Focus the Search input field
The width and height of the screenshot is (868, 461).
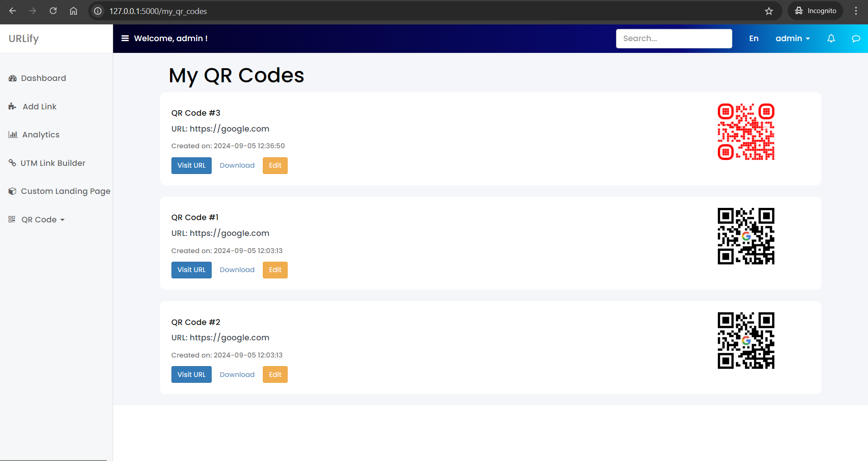click(x=674, y=38)
